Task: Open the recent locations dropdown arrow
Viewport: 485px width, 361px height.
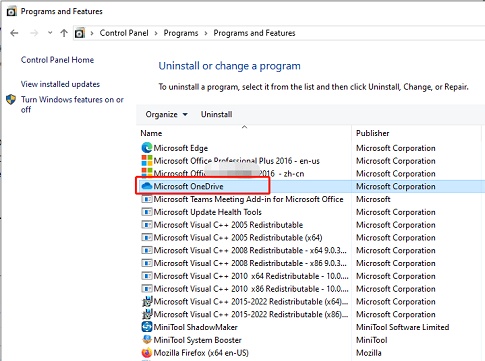Action: pyautogui.click(x=50, y=33)
